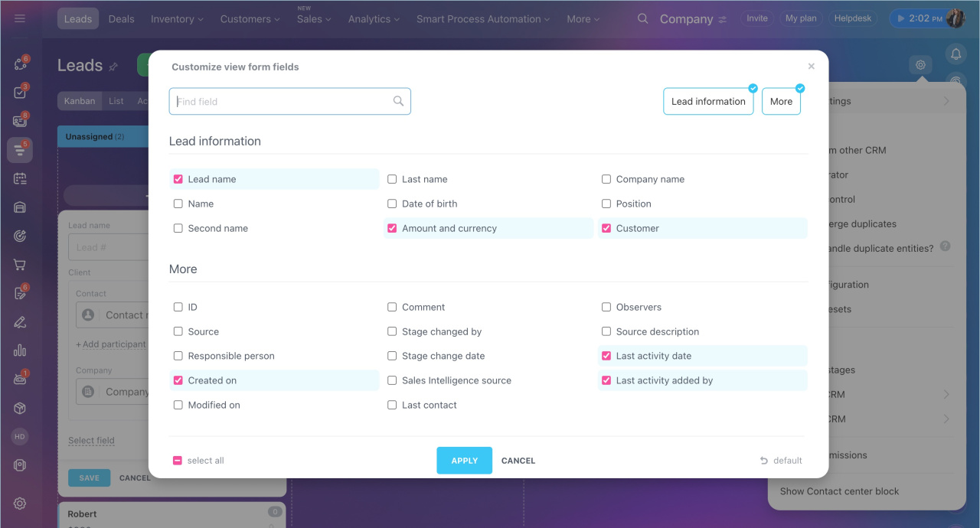Screen dimensions: 980x528
Task: Click the search magnifier icon in top bar
Action: [x=643, y=19]
